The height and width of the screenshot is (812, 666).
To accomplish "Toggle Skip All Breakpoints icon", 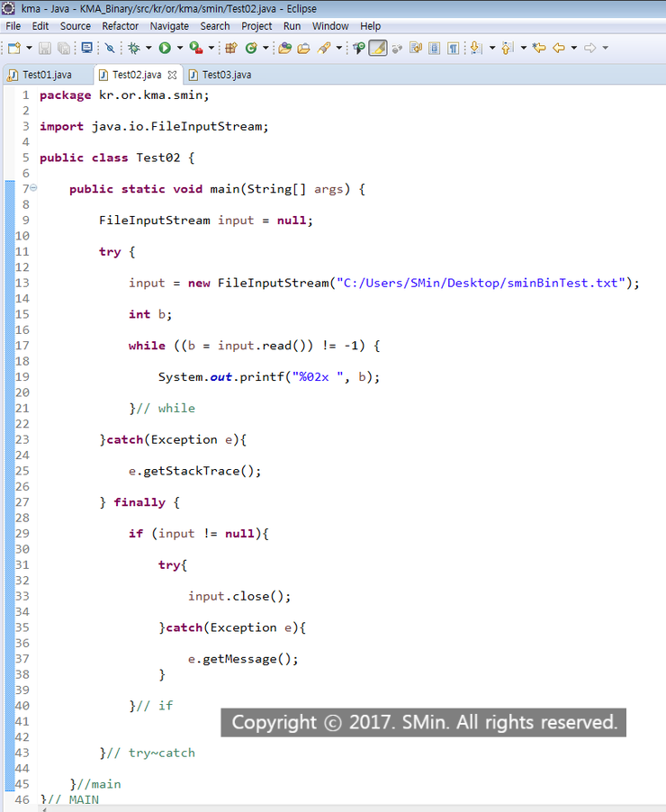I will tap(110, 48).
